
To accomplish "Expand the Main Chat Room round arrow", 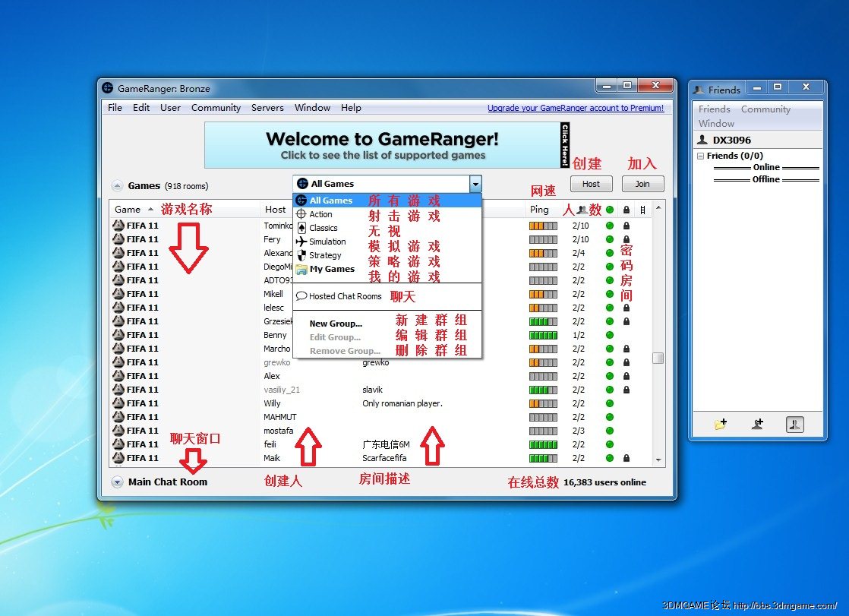I will tap(117, 482).
